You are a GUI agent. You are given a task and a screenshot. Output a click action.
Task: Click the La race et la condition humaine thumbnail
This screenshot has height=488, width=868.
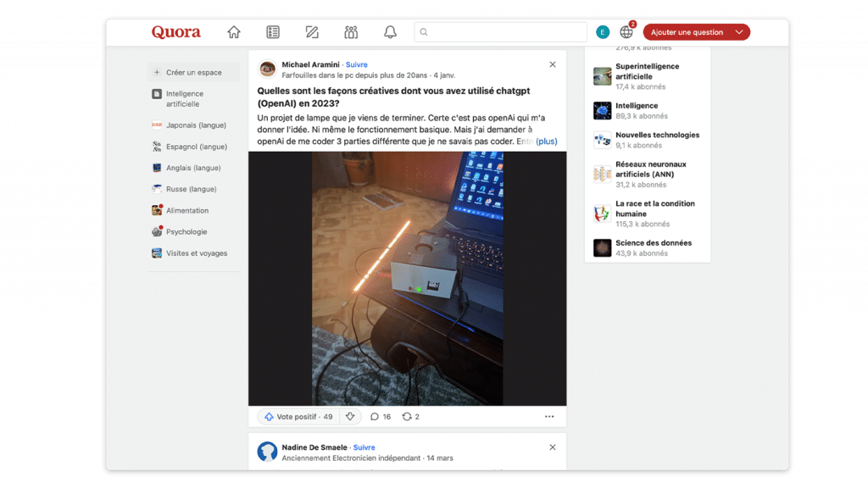point(603,213)
